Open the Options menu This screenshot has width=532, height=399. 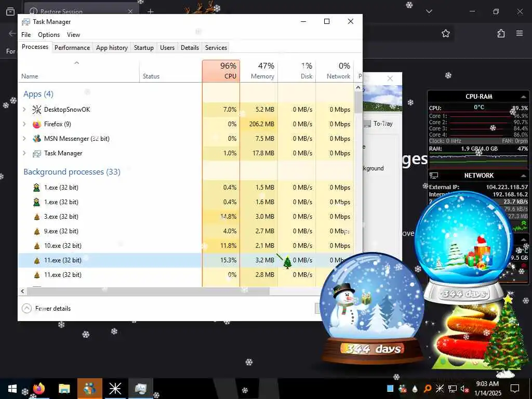tap(49, 35)
